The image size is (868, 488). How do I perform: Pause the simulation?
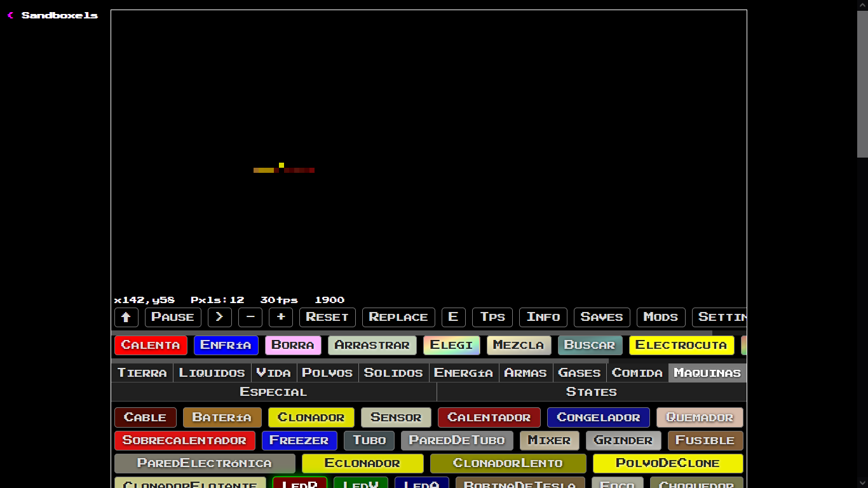click(173, 317)
